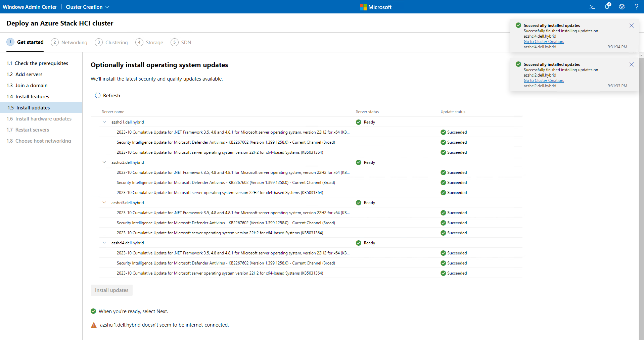Click the Install updates button

tap(111, 290)
